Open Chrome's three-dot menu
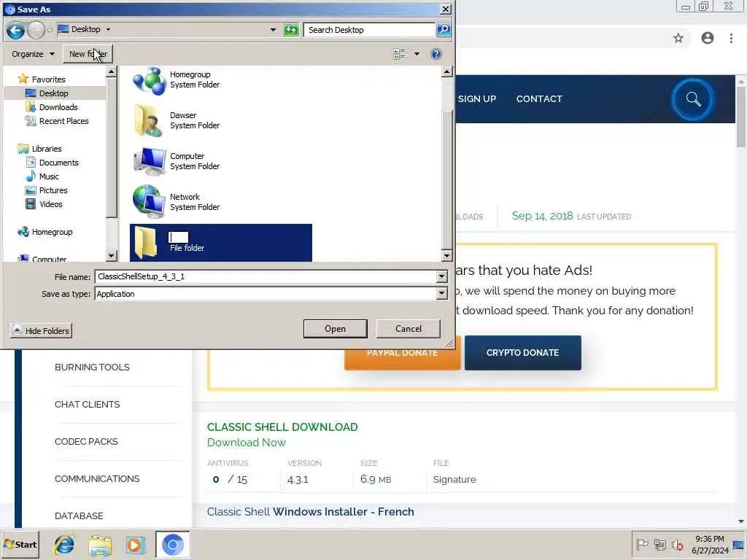Screen dimensions: 747x560 click(731, 38)
